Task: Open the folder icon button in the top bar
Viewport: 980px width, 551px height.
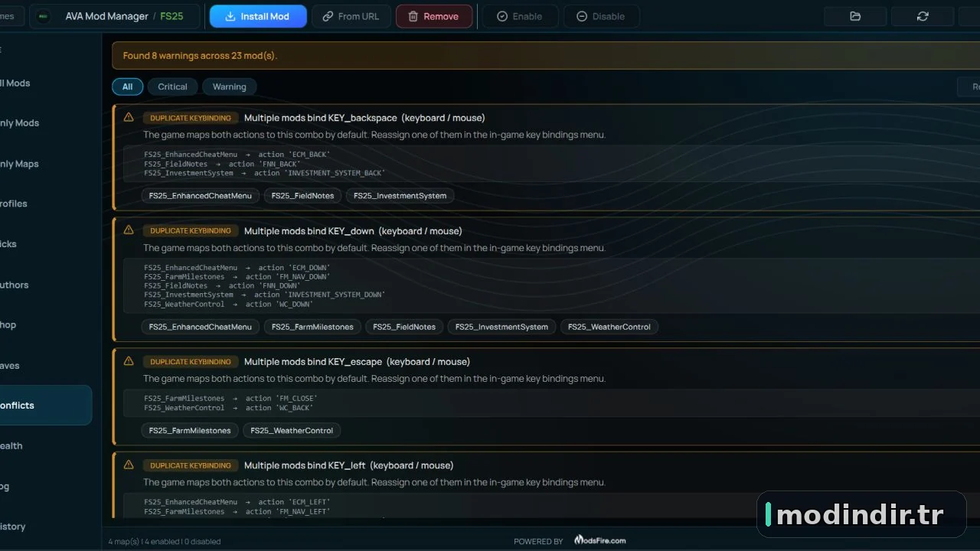Action: (x=855, y=16)
